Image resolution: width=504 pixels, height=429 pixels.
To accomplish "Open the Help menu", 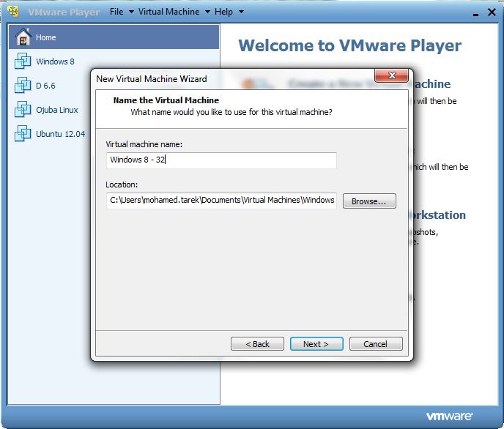I will pyautogui.click(x=223, y=12).
